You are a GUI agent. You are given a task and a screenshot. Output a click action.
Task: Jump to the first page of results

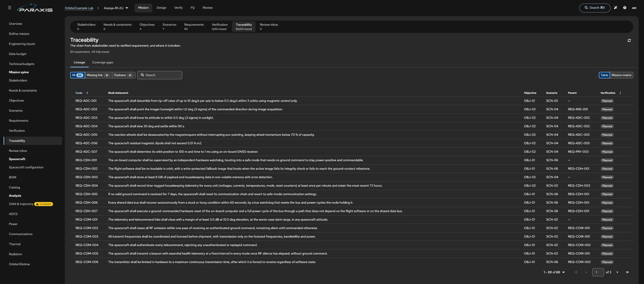pyautogui.click(x=576, y=272)
